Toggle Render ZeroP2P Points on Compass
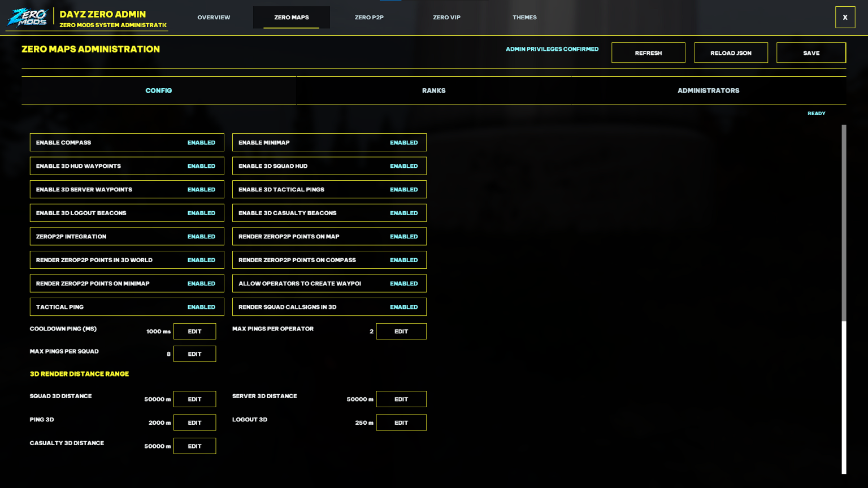Image resolution: width=868 pixels, height=488 pixels. point(329,260)
